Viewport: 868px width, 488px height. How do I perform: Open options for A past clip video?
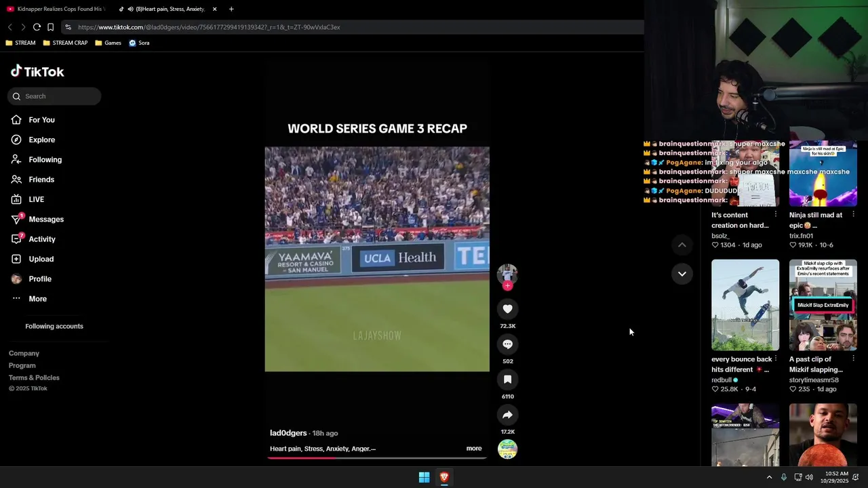pos(853,359)
